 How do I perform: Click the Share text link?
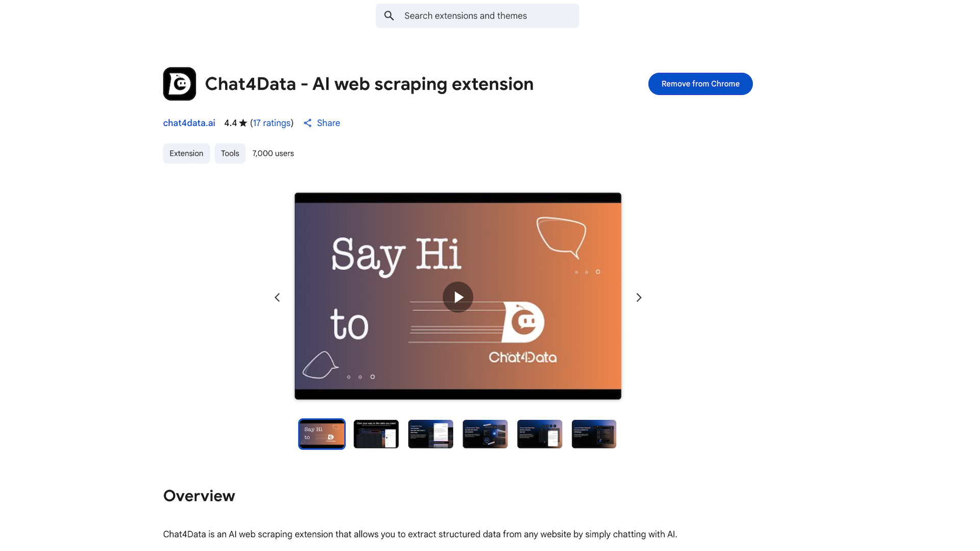[328, 123]
